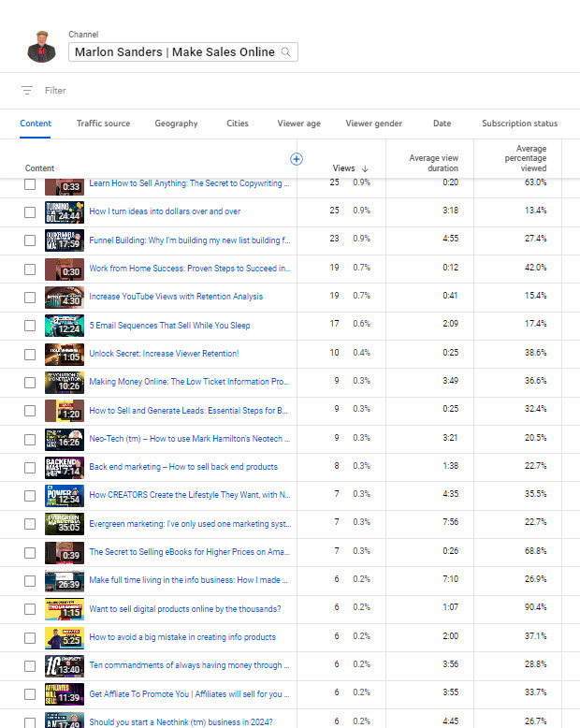This screenshot has height=728, width=580.
Task: Open Want to sell digital products link
Action: 184,608
